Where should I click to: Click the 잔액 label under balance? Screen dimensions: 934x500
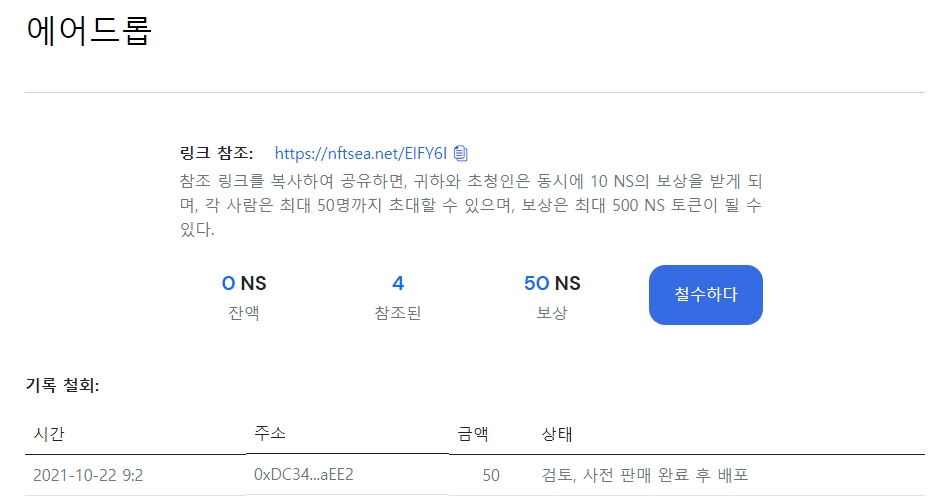244,313
